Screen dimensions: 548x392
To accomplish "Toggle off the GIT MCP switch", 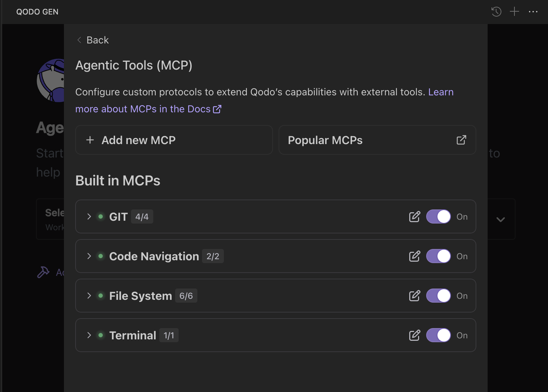I will [x=439, y=216].
